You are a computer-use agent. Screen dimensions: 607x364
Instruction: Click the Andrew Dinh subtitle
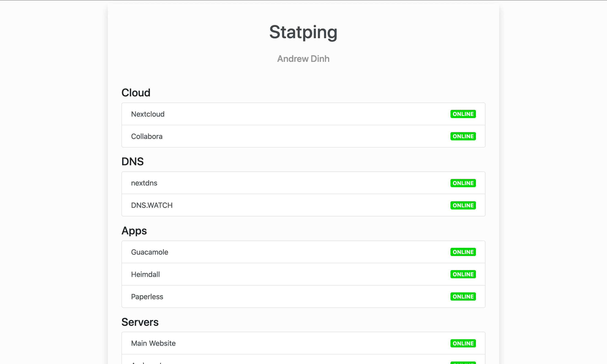point(303,59)
